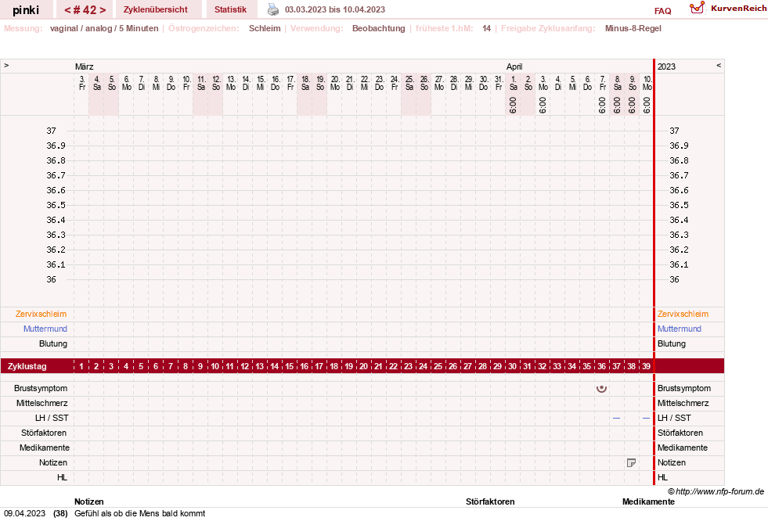
Task: Collapse the chart right with the < arrow
Action: 719,65
